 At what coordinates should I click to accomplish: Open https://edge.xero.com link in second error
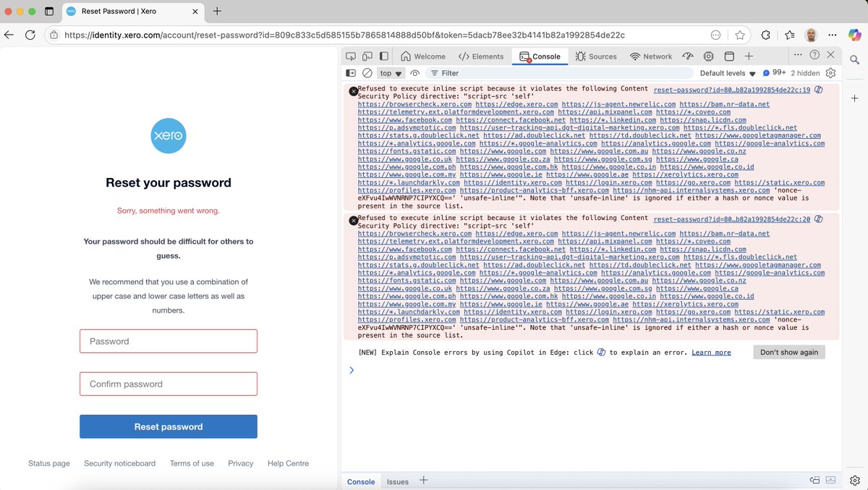click(516, 234)
